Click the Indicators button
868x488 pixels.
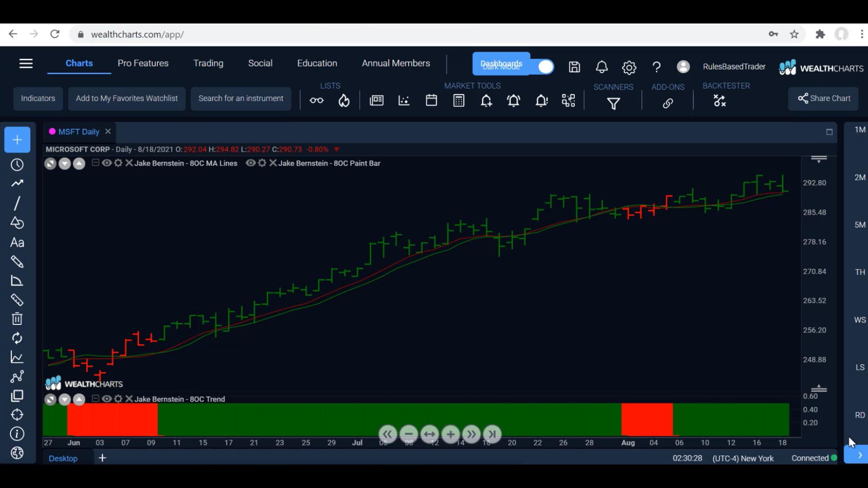(38, 99)
